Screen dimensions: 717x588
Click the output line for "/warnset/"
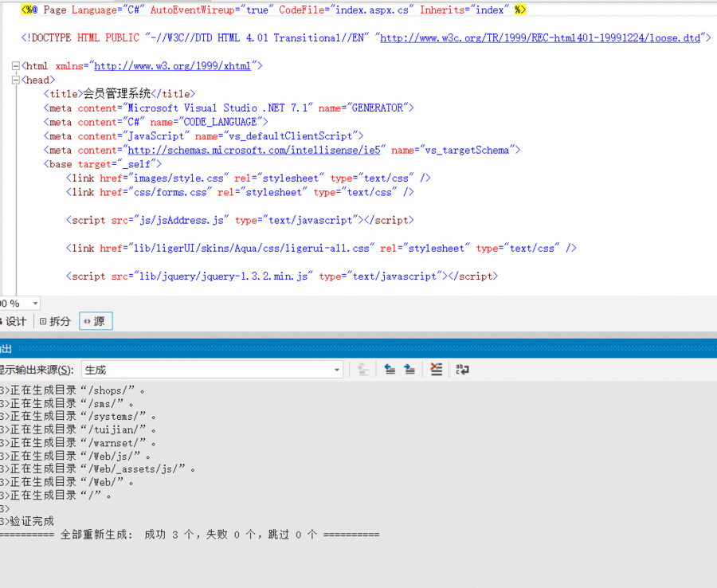(x=78, y=443)
